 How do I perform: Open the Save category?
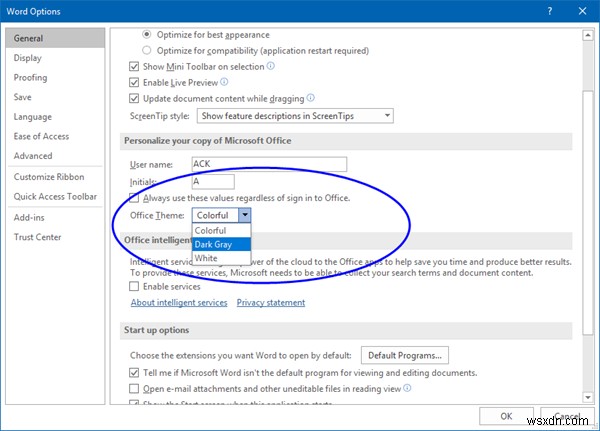coord(55,97)
